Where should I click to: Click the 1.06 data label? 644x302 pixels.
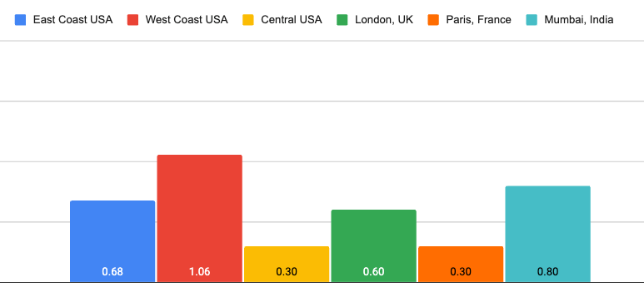[x=200, y=272]
